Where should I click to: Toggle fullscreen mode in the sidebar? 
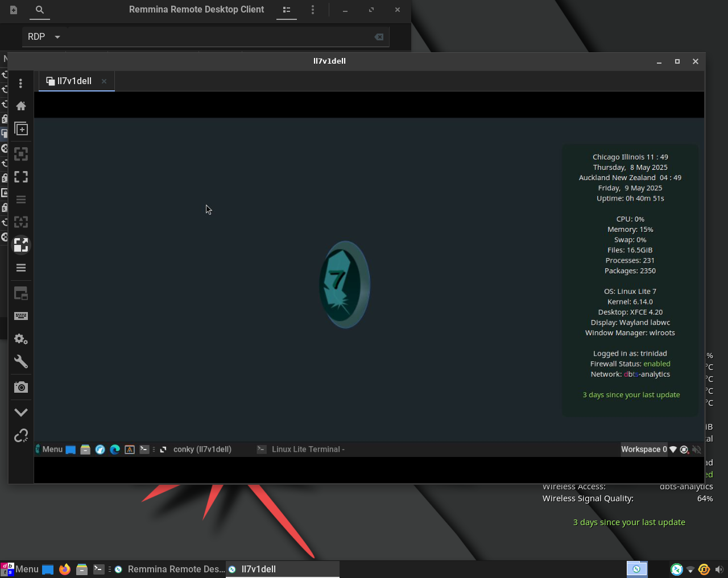(21, 177)
